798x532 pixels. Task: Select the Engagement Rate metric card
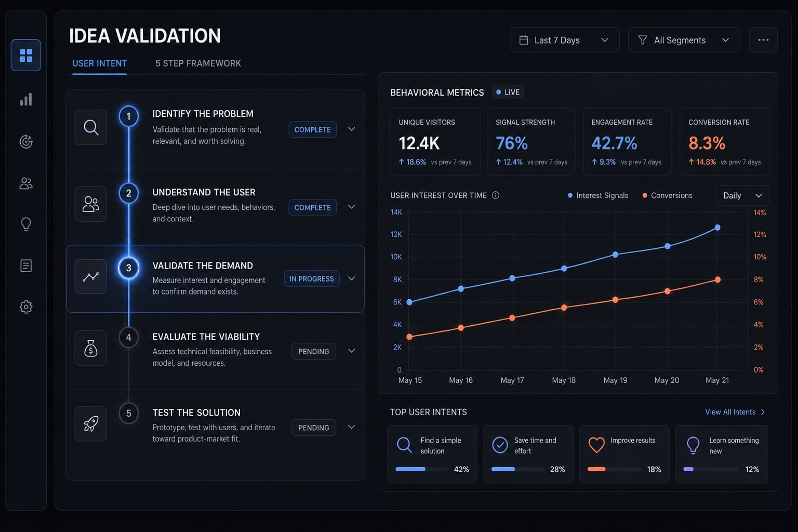coord(627,141)
